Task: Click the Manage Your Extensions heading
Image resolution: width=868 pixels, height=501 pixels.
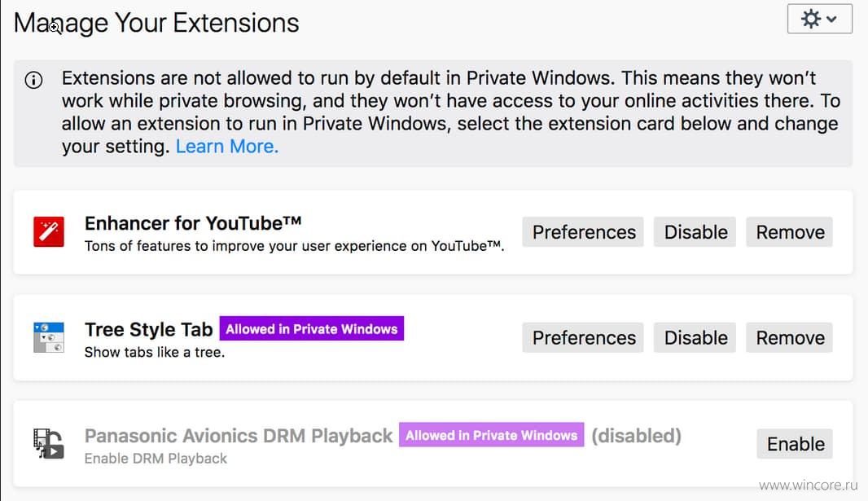Action: (x=156, y=23)
